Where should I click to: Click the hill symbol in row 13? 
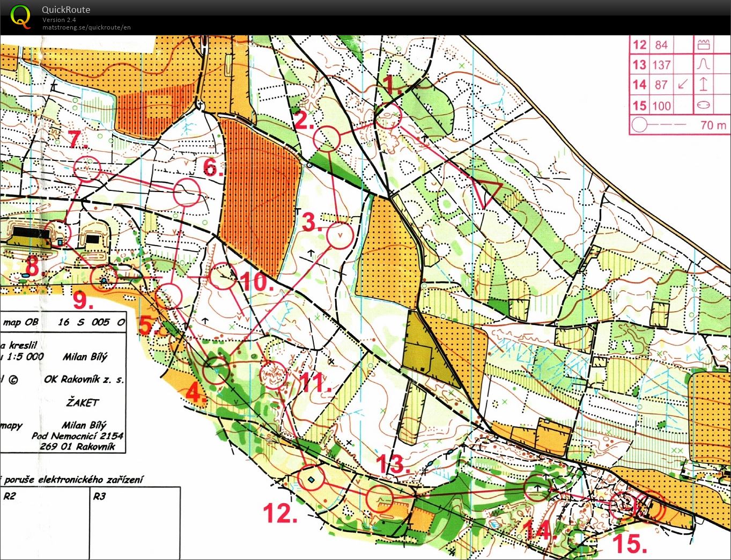(703, 65)
